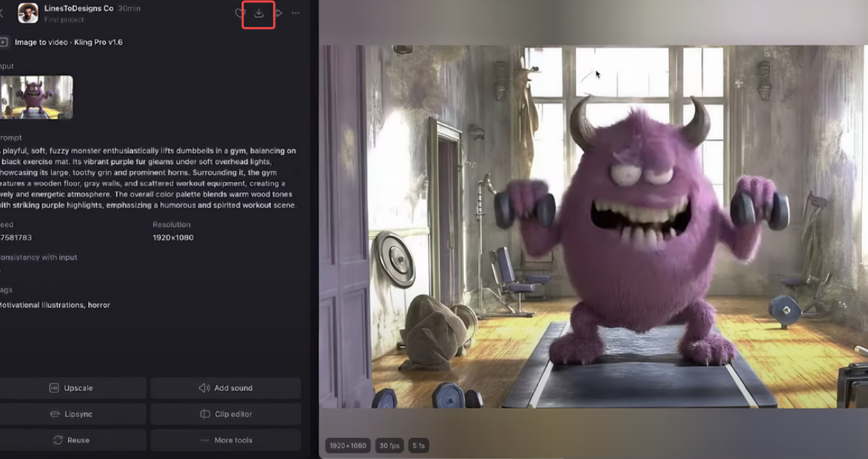Click the First project label
868x459 pixels.
tap(64, 19)
